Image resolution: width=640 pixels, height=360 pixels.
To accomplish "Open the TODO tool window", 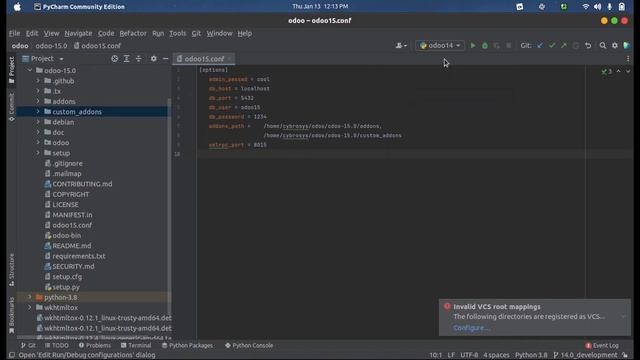I will [x=57, y=345].
